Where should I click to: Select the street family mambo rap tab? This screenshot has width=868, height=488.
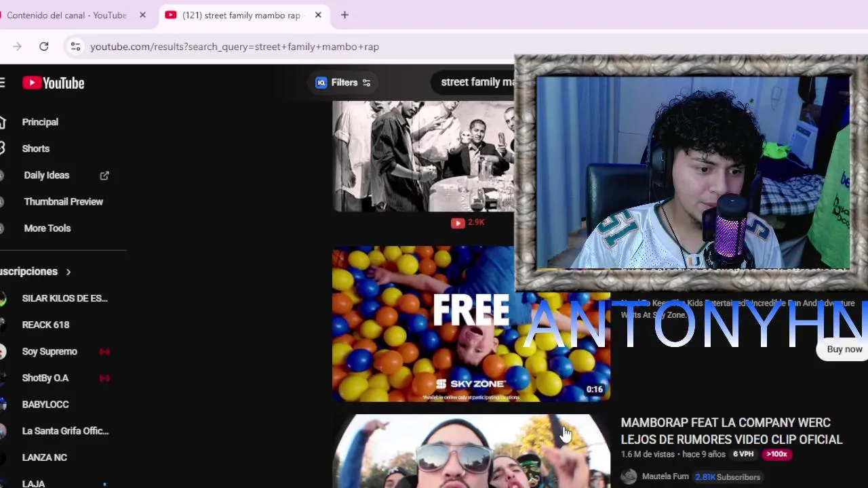point(242,15)
